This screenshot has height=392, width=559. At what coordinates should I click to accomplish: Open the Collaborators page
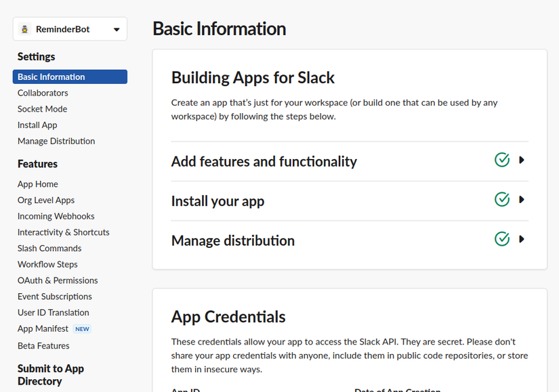(x=43, y=93)
